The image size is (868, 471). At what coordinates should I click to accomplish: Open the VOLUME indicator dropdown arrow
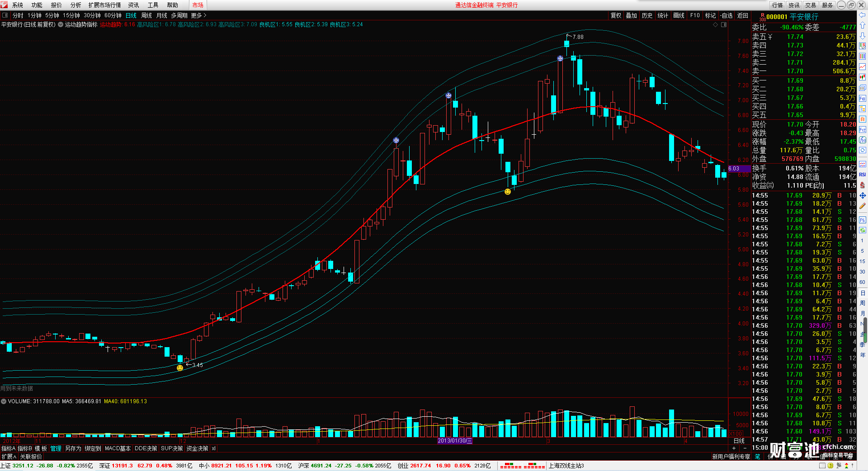point(4,401)
